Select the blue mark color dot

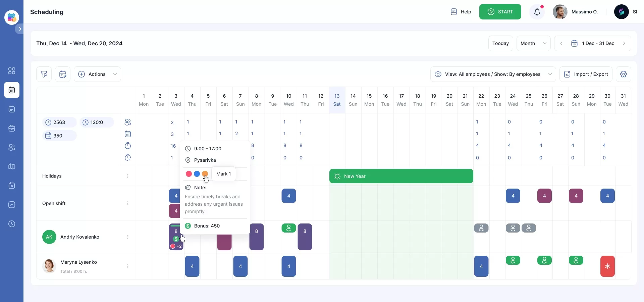[x=197, y=174]
